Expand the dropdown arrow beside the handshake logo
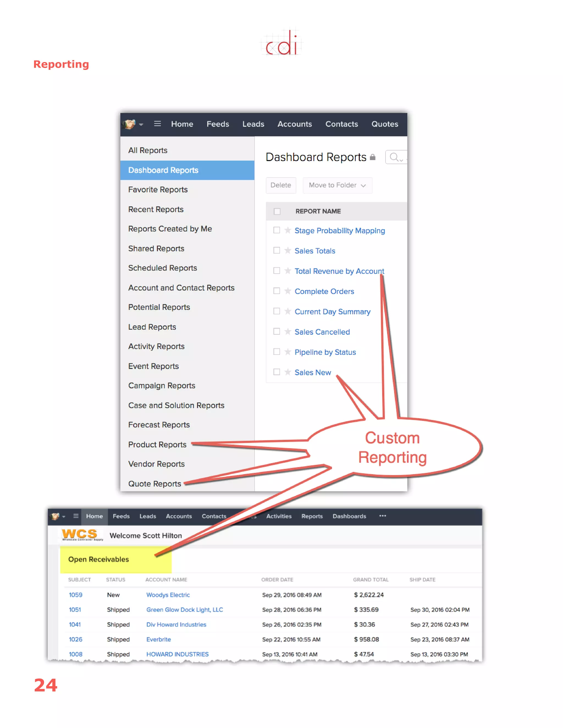Viewport: 563px width, 728px height. (141, 125)
